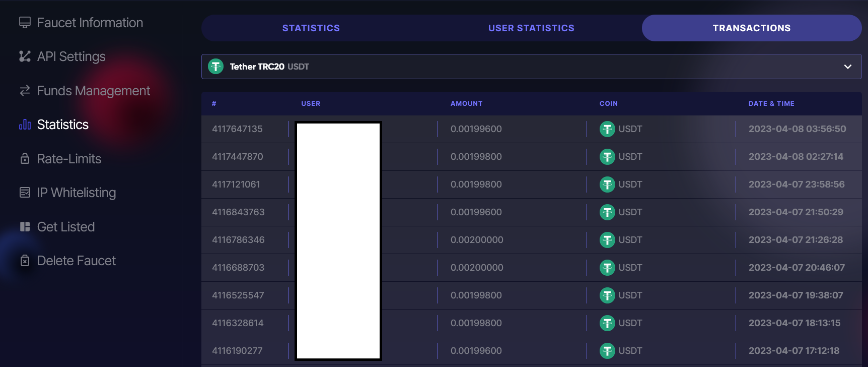Open API Settings in sidebar

62,56
